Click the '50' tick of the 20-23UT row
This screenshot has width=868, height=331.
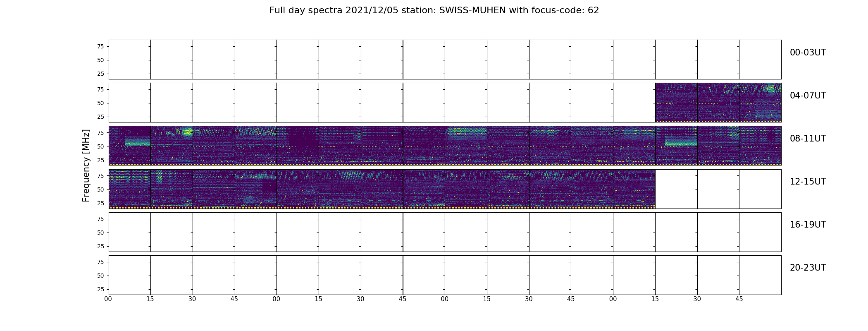[x=100, y=275]
